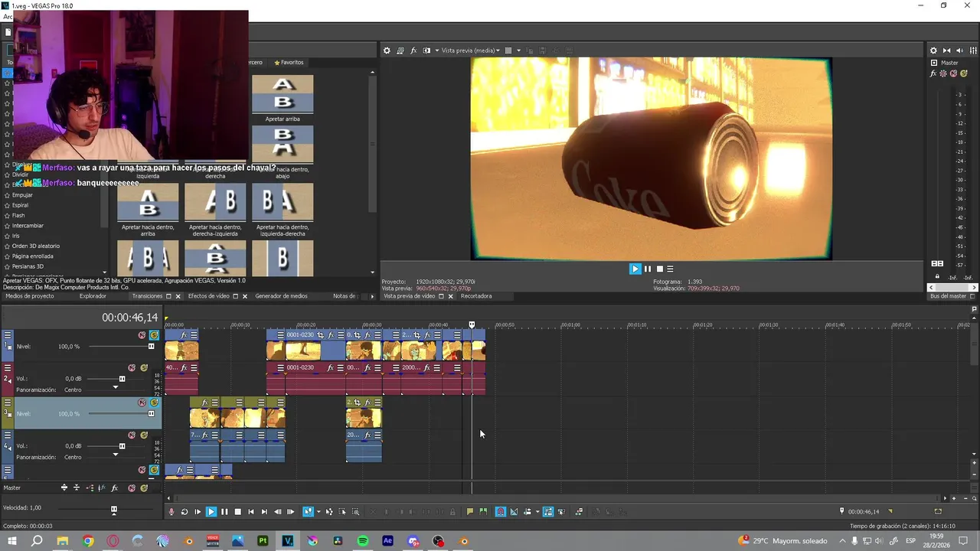This screenshot has height=551, width=980.
Task: Select the Envelope edit tool
Action: (x=329, y=512)
